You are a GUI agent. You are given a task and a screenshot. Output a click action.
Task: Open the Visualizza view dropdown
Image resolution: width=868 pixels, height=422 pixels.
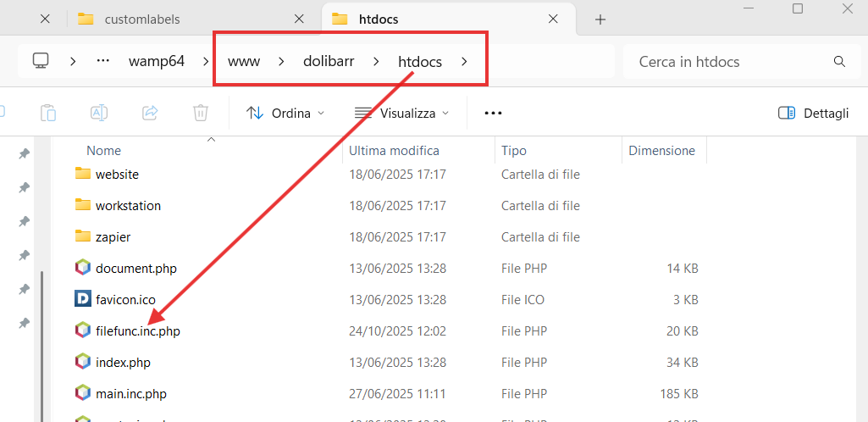(401, 113)
